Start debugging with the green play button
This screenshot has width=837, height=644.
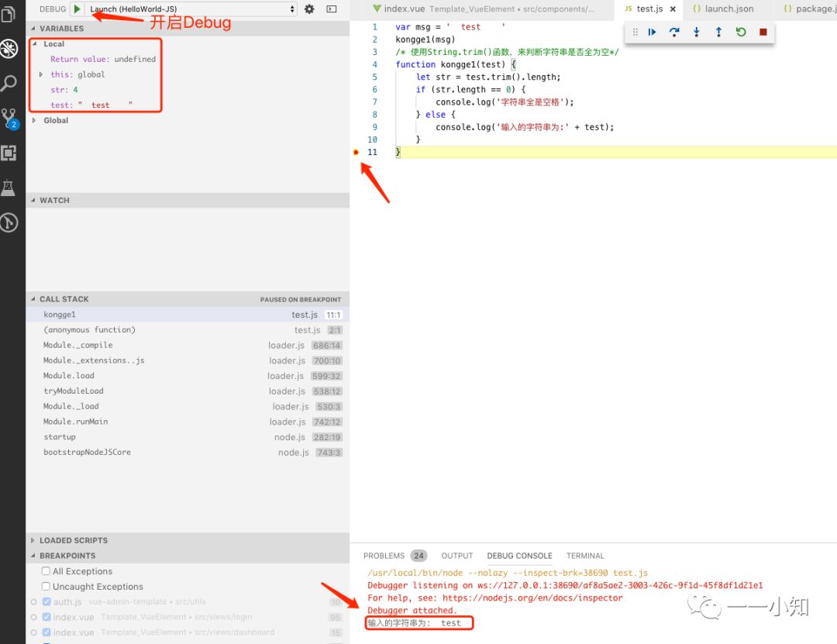(77, 9)
